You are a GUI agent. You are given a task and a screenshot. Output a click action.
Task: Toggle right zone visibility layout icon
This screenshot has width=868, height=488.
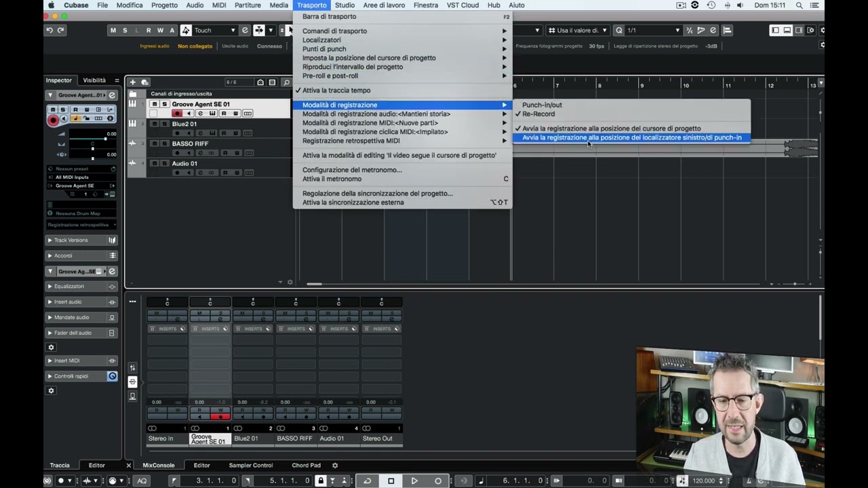tap(799, 30)
